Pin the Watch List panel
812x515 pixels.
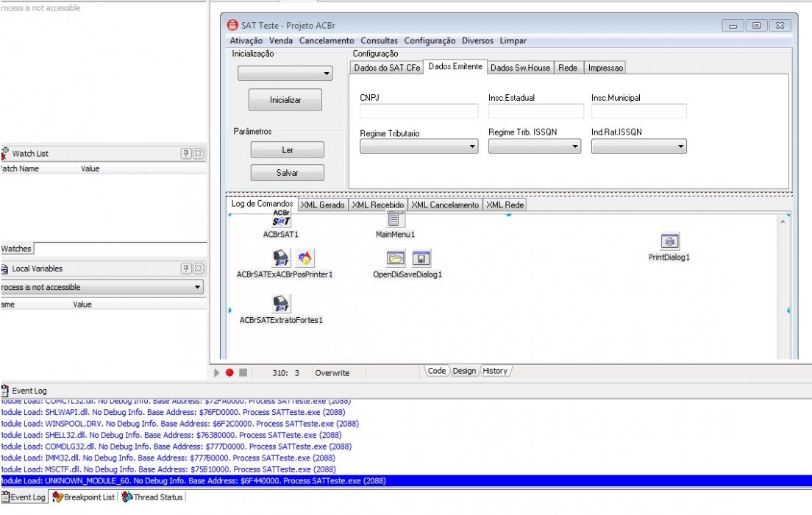(x=186, y=153)
